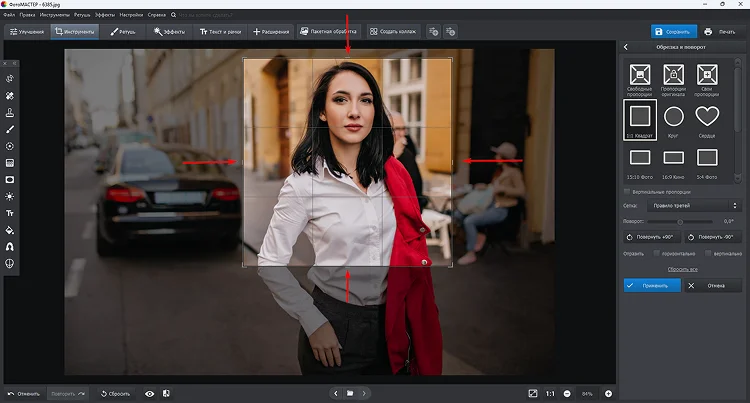Check the горизонтально flip option
750x403 pixels.
click(657, 253)
